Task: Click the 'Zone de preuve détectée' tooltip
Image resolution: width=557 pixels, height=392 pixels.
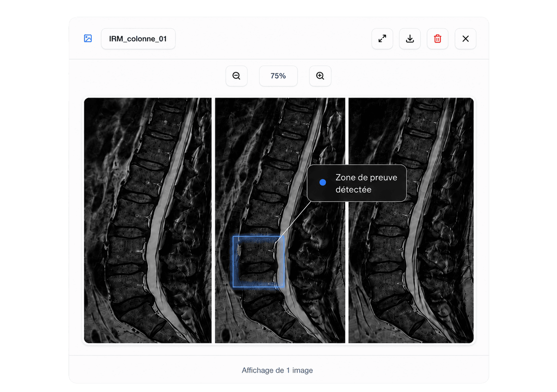Action: click(x=357, y=183)
